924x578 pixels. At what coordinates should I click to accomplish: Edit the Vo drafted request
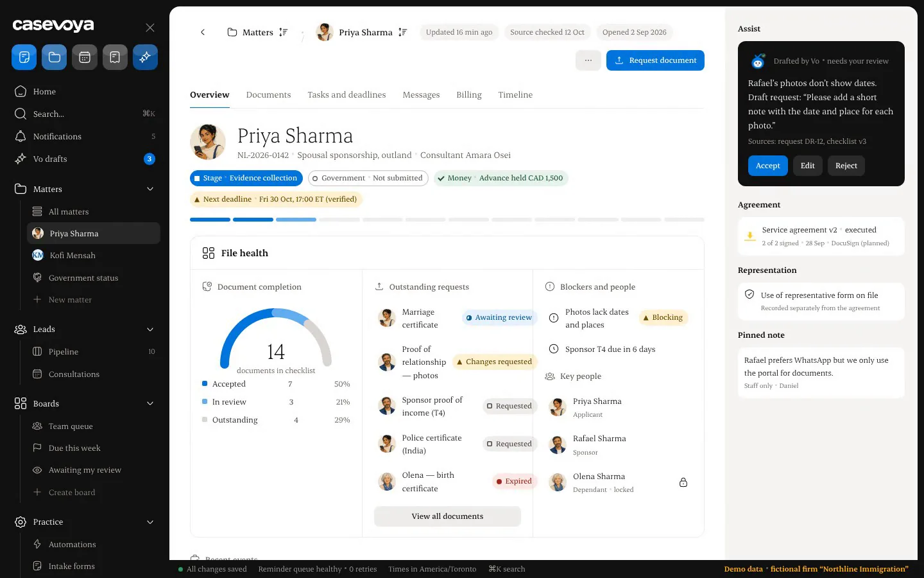point(807,166)
